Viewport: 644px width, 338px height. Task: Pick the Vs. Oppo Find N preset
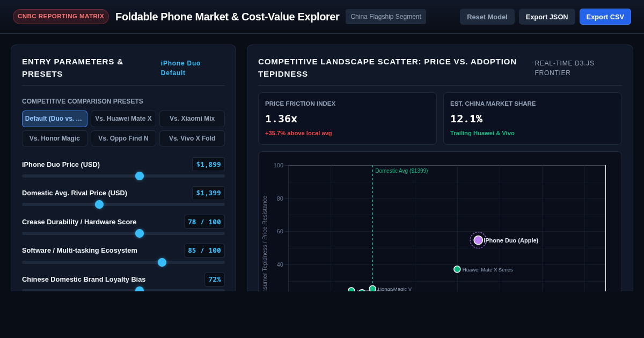123,138
